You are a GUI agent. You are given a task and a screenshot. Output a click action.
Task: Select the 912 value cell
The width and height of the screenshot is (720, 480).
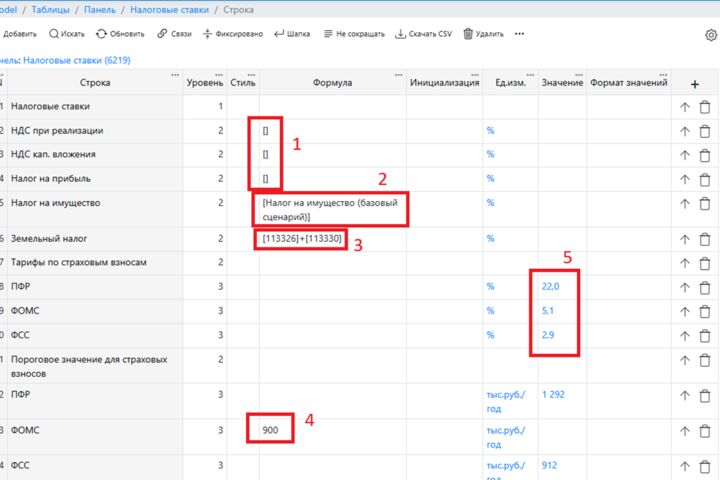[549, 465]
